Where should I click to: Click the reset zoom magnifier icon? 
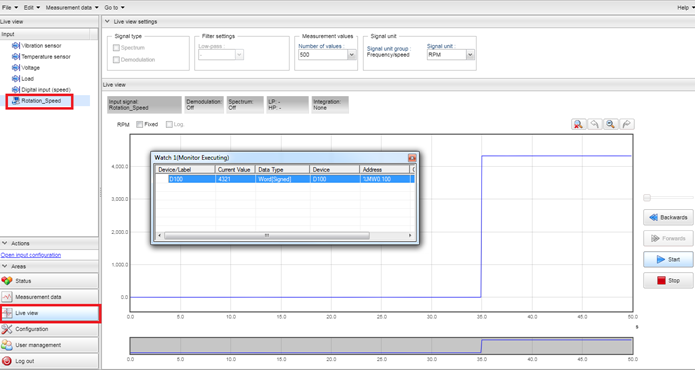point(578,125)
